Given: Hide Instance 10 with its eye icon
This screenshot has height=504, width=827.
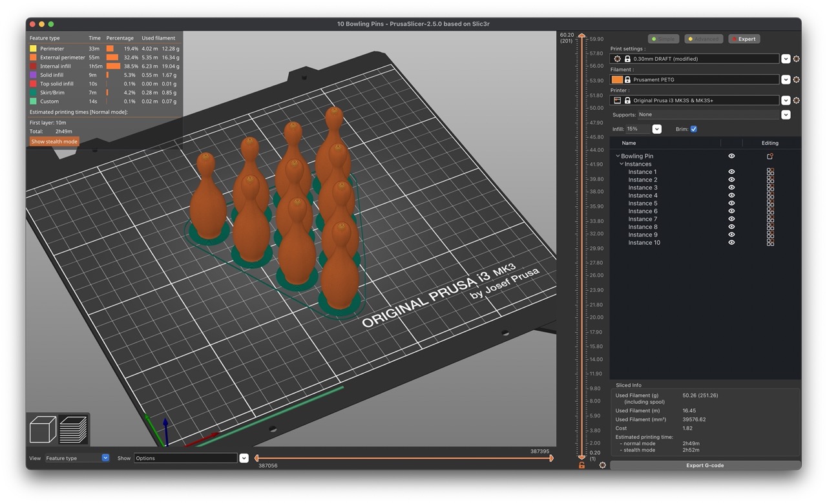Looking at the screenshot, I should pos(731,242).
